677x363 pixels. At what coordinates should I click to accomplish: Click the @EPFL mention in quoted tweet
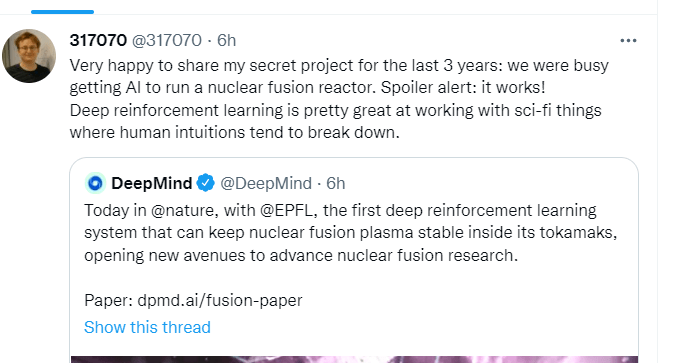[x=288, y=210]
